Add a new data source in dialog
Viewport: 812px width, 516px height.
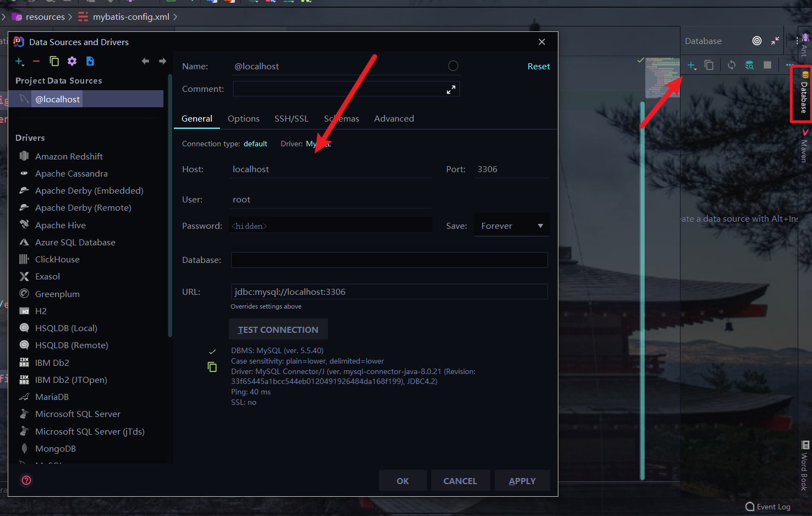coord(20,62)
